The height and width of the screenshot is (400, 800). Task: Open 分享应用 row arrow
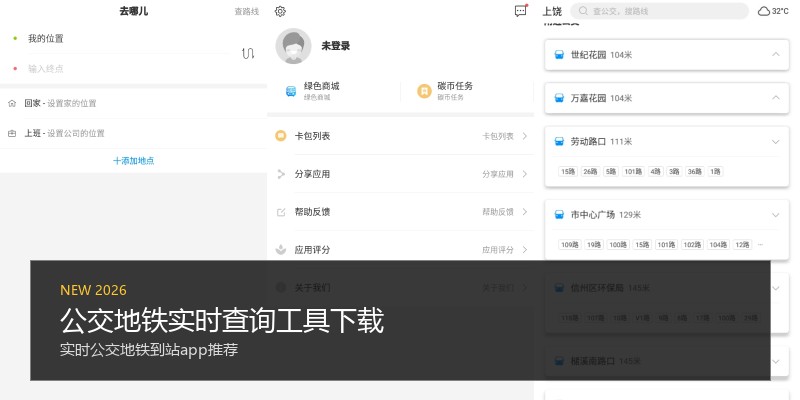point(524,174)
